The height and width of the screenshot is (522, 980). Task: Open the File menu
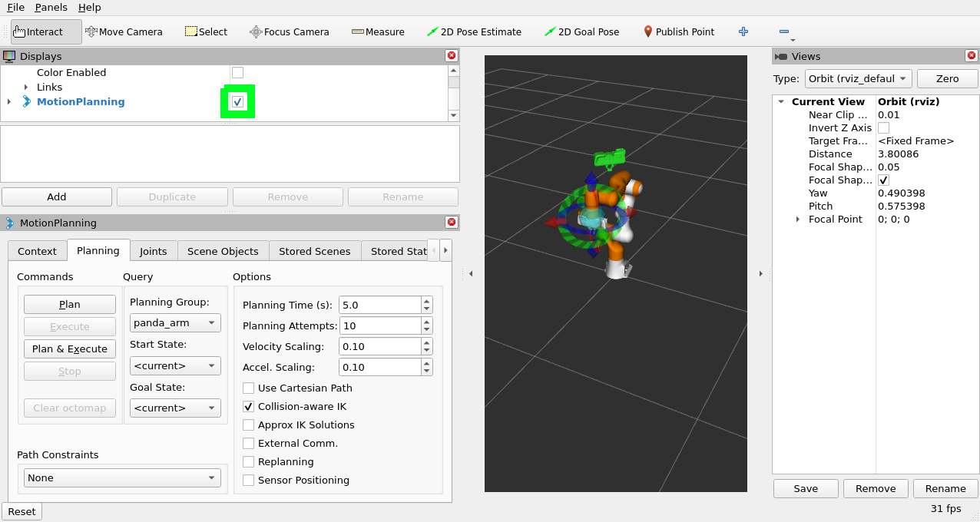coord(15,7)
